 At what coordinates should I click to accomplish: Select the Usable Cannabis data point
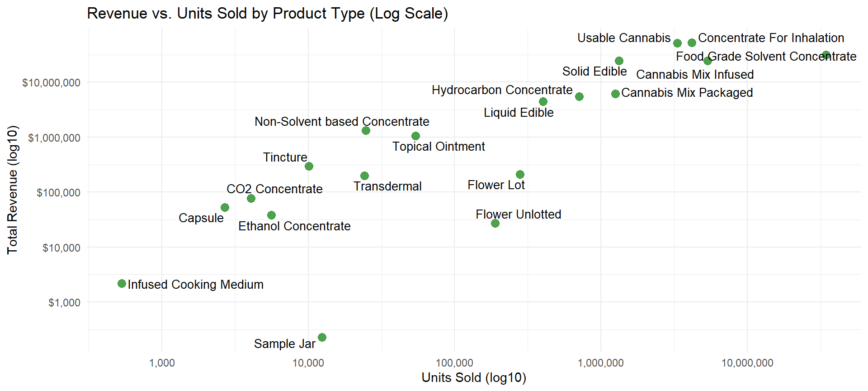pos(677,43)
